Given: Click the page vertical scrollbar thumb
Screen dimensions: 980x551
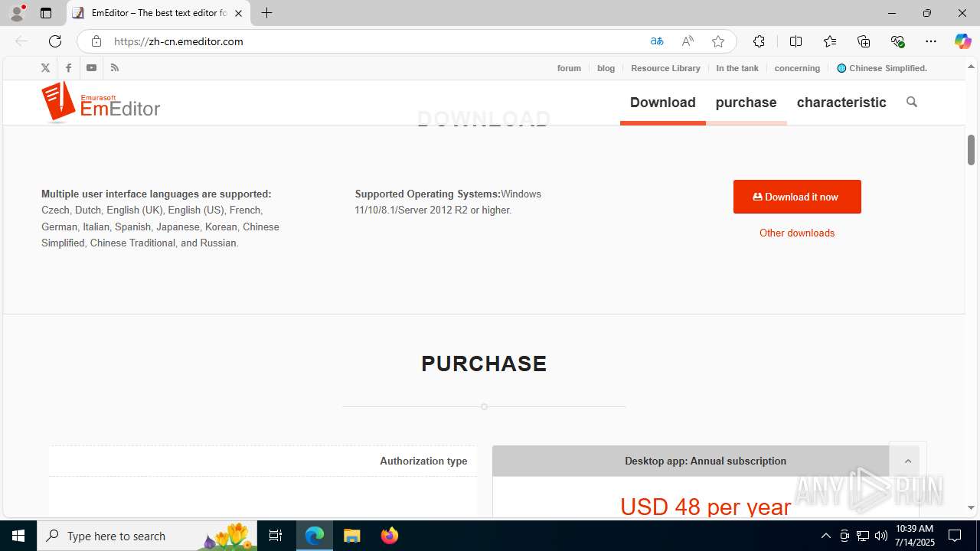Looking at the screenshot, I should [x=971, y=150].
